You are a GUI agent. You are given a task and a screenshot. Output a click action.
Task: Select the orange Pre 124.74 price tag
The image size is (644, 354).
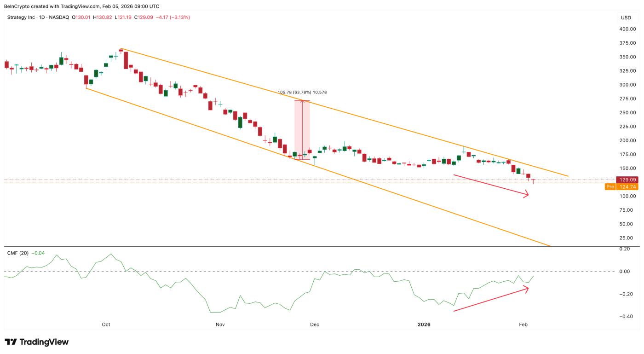point(621,187)
